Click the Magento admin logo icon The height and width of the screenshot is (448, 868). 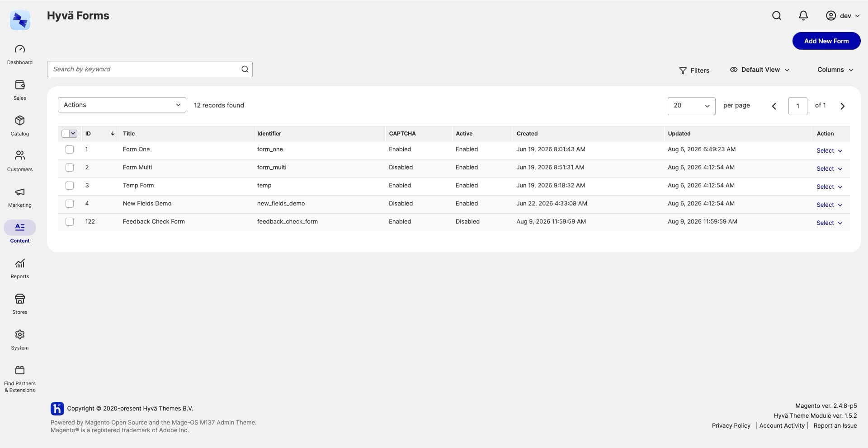20,20
